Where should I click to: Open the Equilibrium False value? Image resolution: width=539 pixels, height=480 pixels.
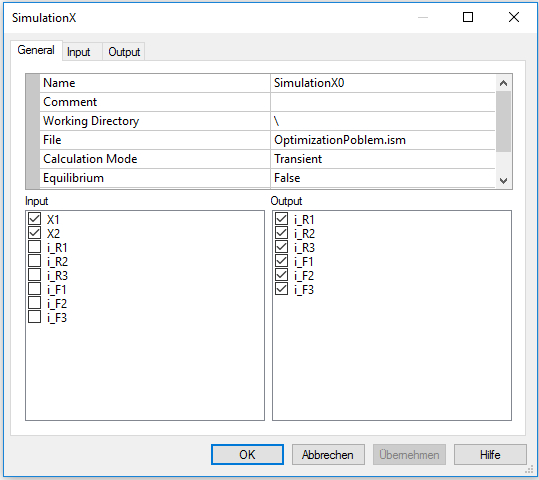point(383,178)
